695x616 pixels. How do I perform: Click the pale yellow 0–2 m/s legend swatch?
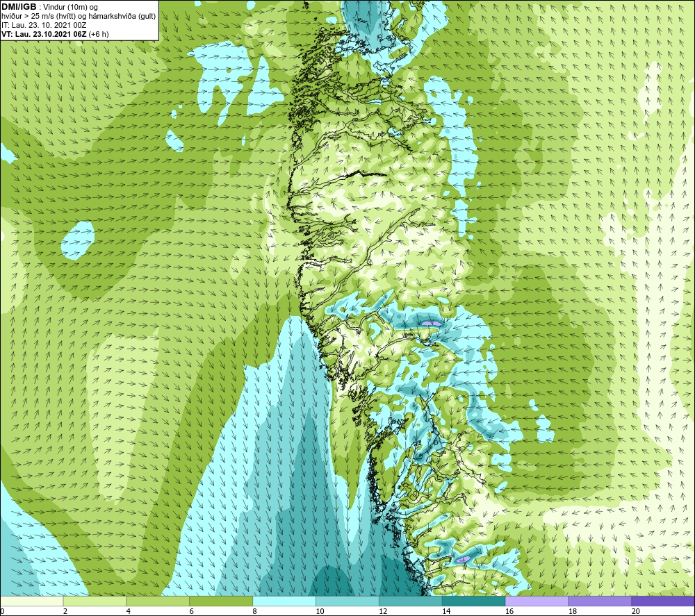pos(32,601)
